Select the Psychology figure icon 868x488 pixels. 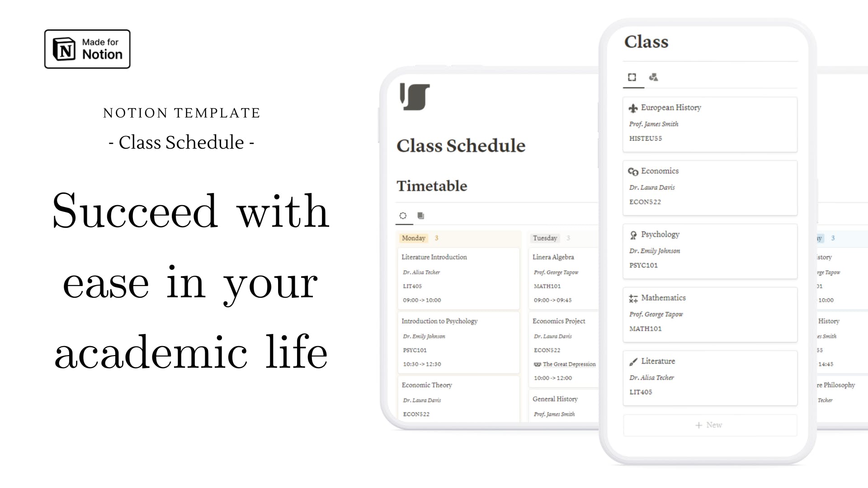(632, 234)
